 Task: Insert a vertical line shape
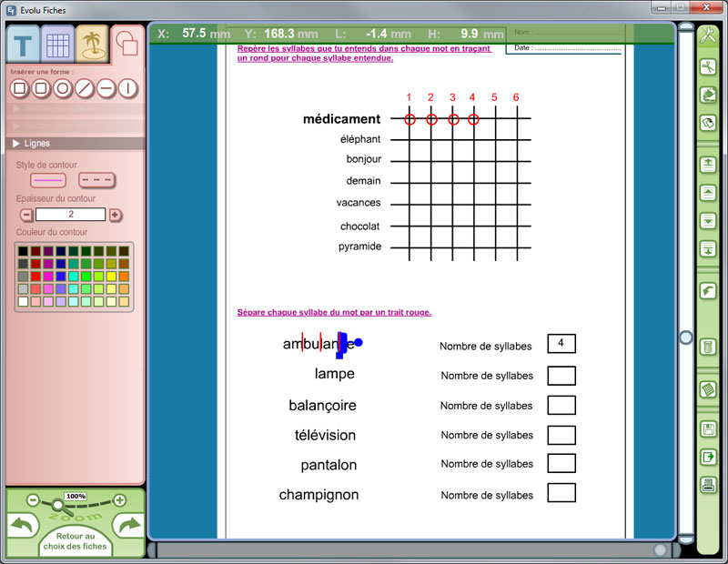[127, 88]
